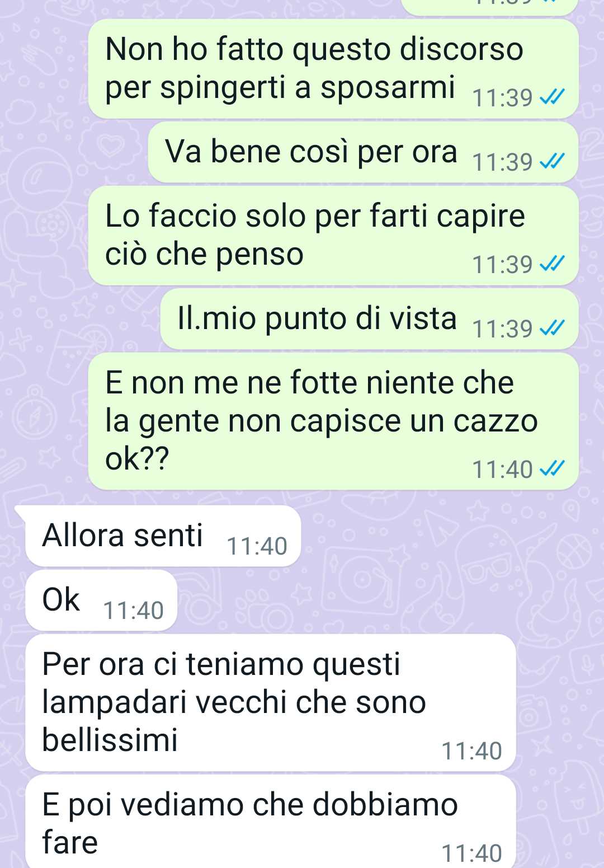Select the received 'Ok' bubble
The image size is (604, 868).
click(101, 600)
